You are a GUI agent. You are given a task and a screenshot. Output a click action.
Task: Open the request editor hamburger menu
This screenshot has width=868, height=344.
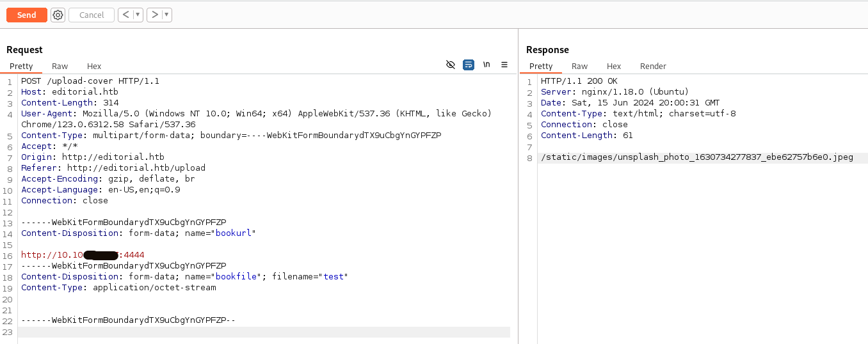(x=504, y=65)
